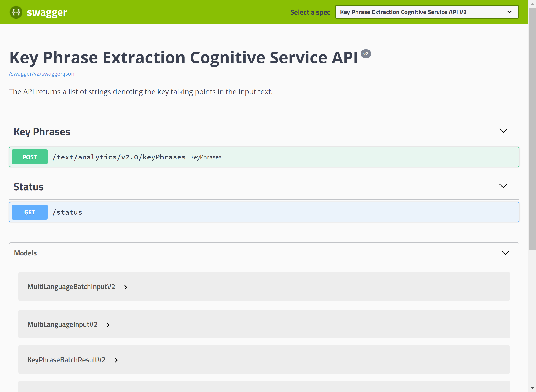Screen dimensions: 536x392
Task: Open the /swagger/v2/swagger.json link
Action: click(42, 74)
